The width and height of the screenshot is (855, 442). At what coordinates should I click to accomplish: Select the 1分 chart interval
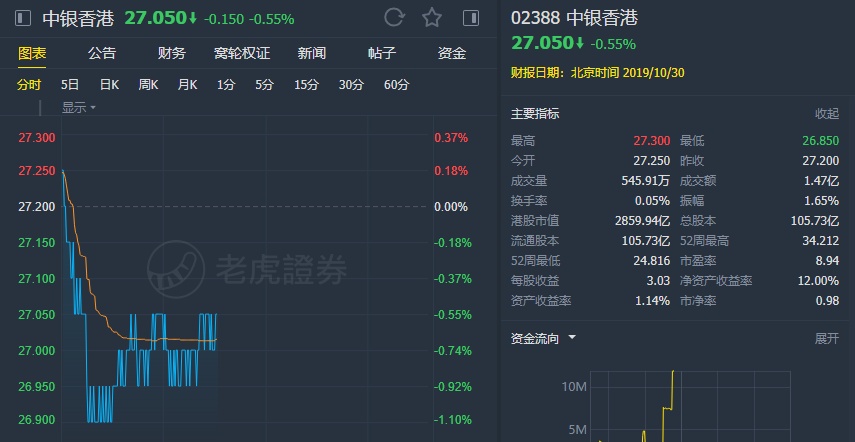226,85
